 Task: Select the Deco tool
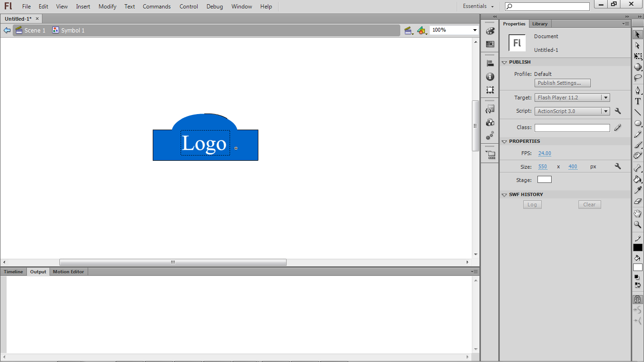pos(637,156)
